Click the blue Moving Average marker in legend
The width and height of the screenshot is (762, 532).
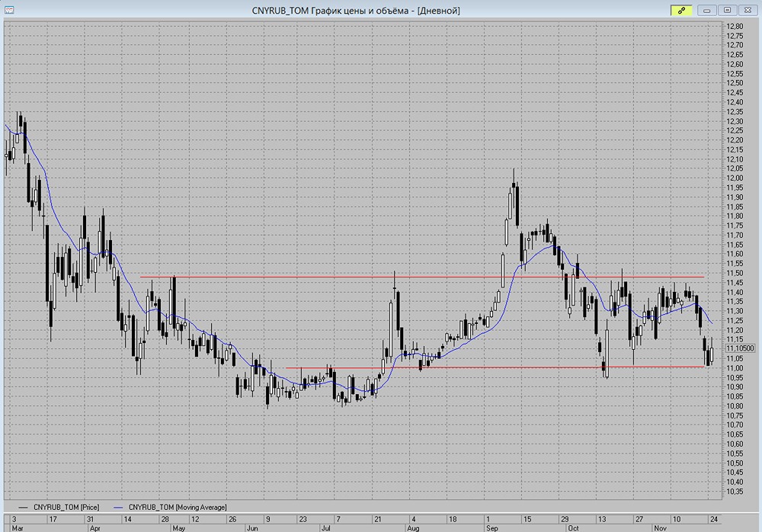[x=118, y=506]
